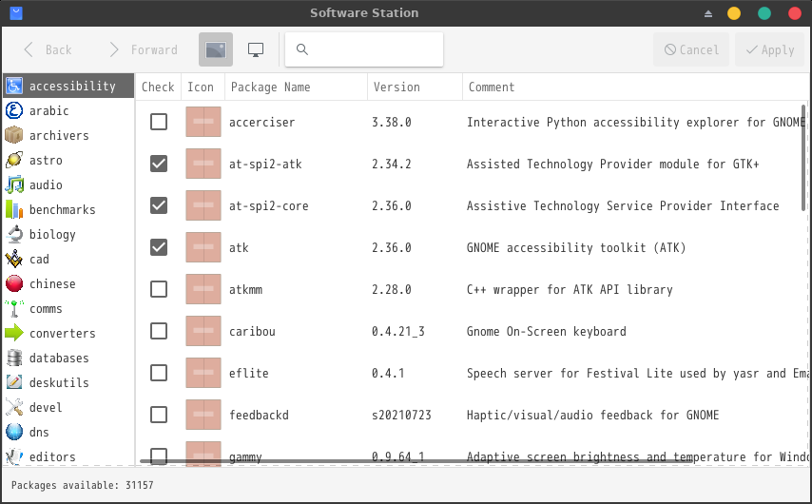812x504 pixels.
Task: Click the yellow minimize window button
Action: [734, 13]
